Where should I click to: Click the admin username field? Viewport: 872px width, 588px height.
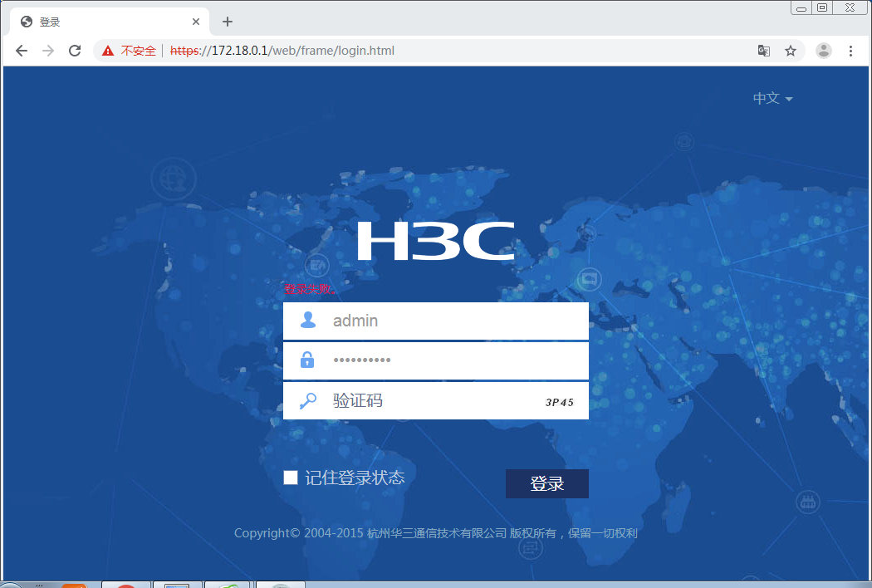pyautogui.click(x=435, y=321)
